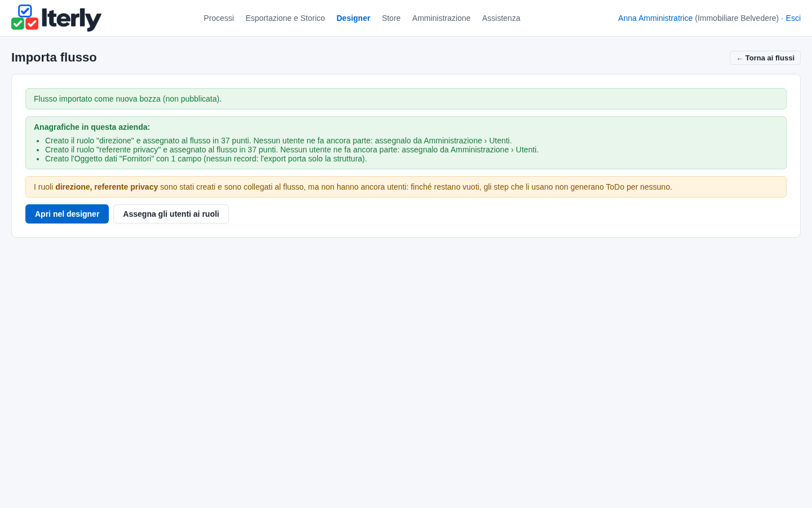Viewport: 812px width, 508px height.
Task: Click the Iterly logo
Action: (56, 18)
